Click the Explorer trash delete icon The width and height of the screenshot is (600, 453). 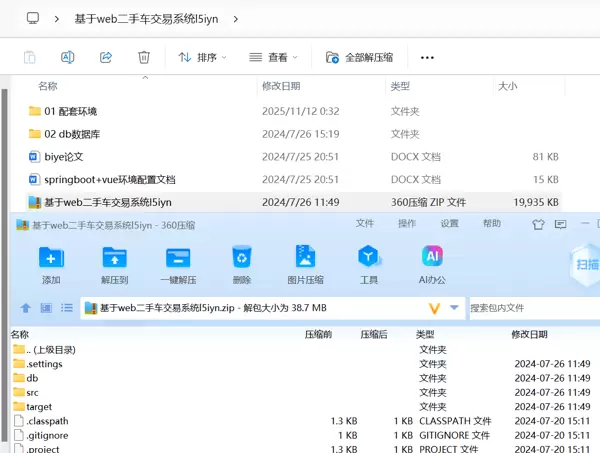(x=144, y=58)
